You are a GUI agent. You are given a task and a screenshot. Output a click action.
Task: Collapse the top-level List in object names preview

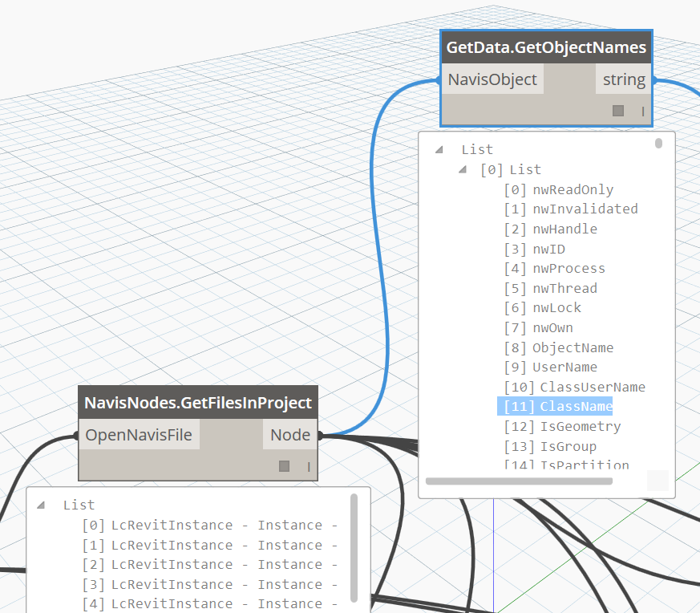click(439, 150)
